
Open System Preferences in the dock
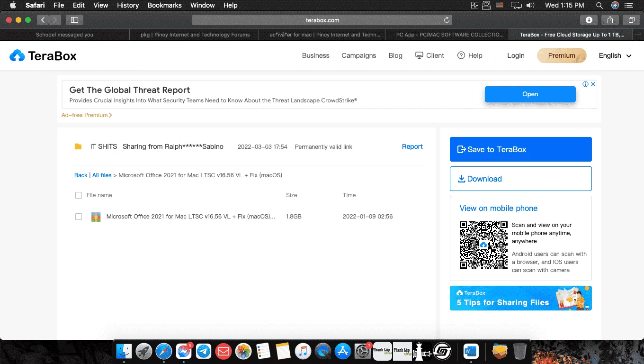click(362, 351)
